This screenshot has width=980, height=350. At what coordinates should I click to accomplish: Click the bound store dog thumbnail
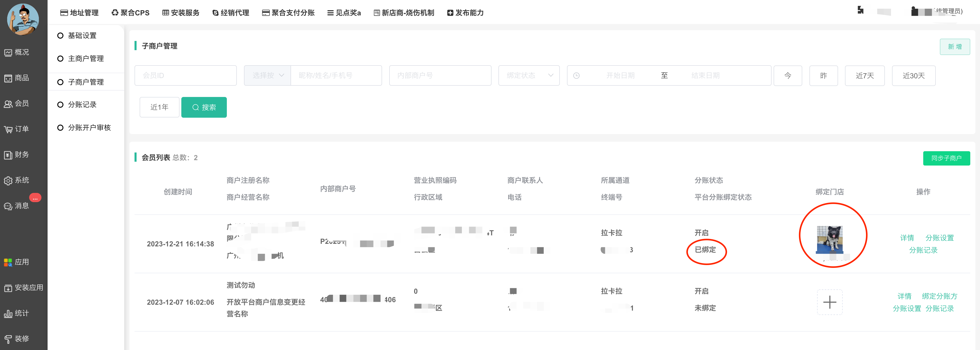point(829,240)
